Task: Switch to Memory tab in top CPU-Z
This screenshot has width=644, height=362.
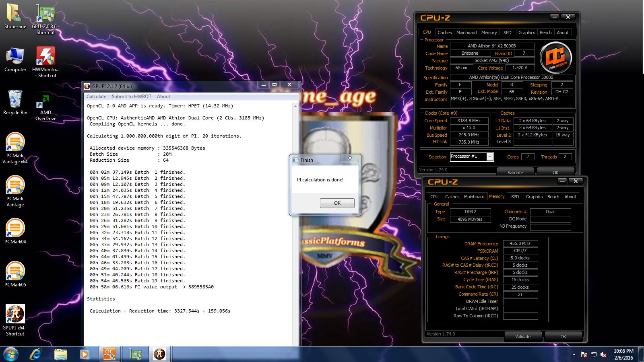Action: coord(489,33)
